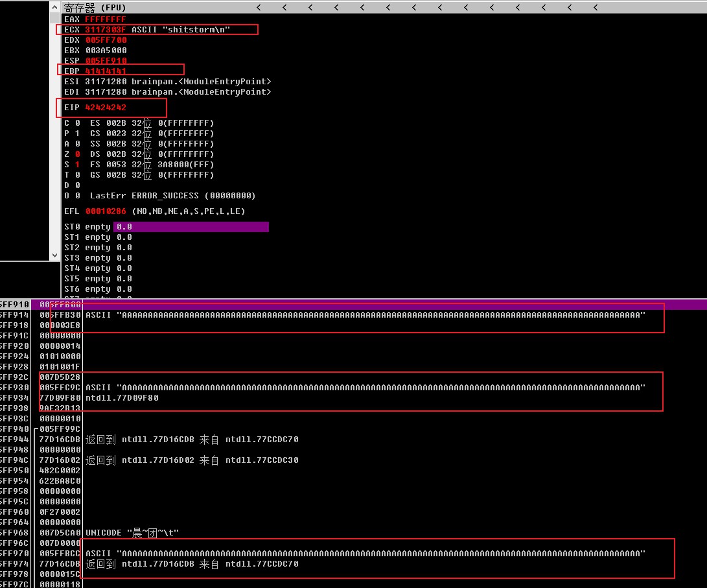
Task: Select stack value 007D0000
Action: pyautogui.click(x=60, y=543)
